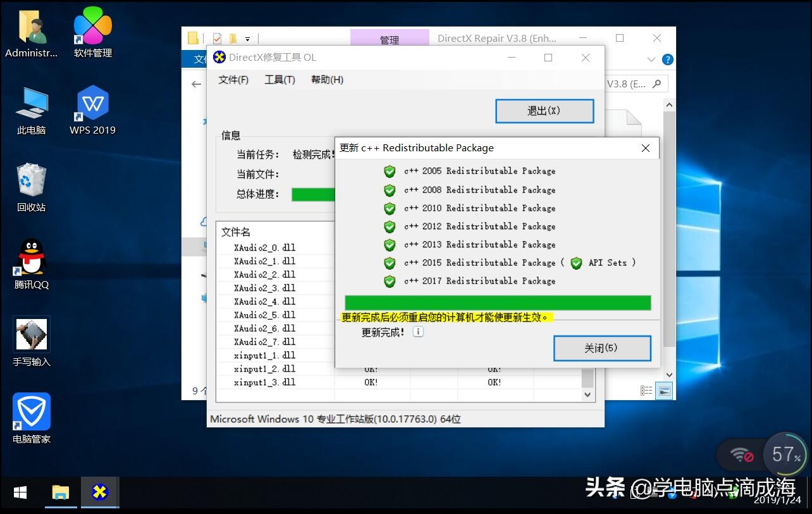This screenshot has height=514, width=812.
Task: Select the 回收站 recycle bin icon
Action: (31, 187)
